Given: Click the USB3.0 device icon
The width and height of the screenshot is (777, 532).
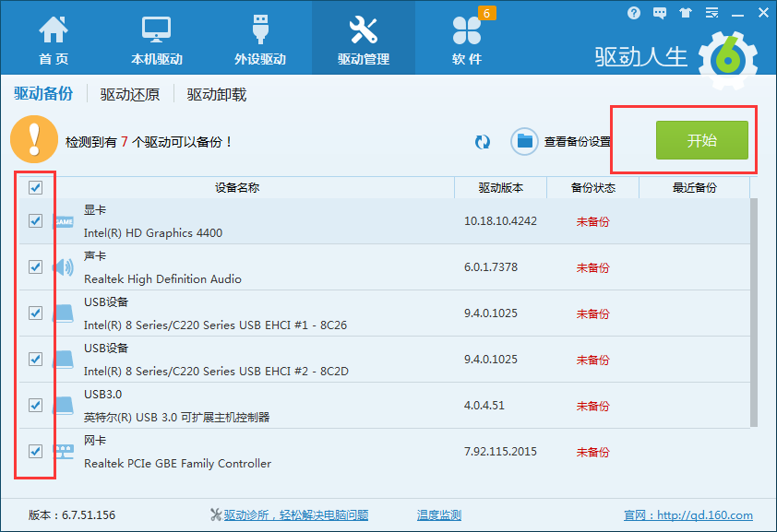Looking at the screenshot, I should click(x=64, y=406).
